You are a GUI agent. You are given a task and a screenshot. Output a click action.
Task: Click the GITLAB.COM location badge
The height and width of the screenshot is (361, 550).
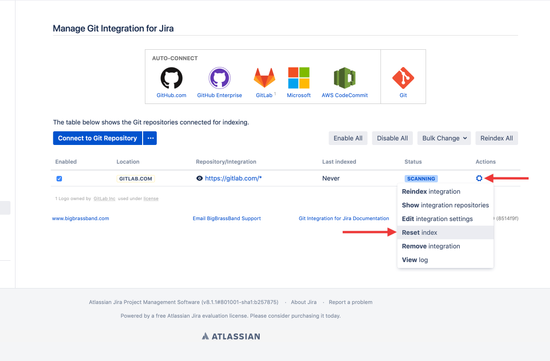tap(135, 179)
